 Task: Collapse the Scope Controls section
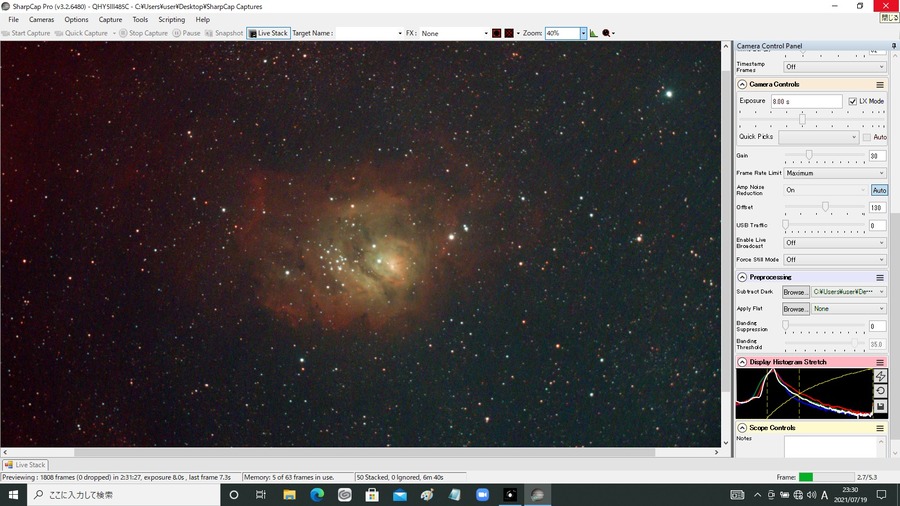pyautogui.click(x=742, y=428)
